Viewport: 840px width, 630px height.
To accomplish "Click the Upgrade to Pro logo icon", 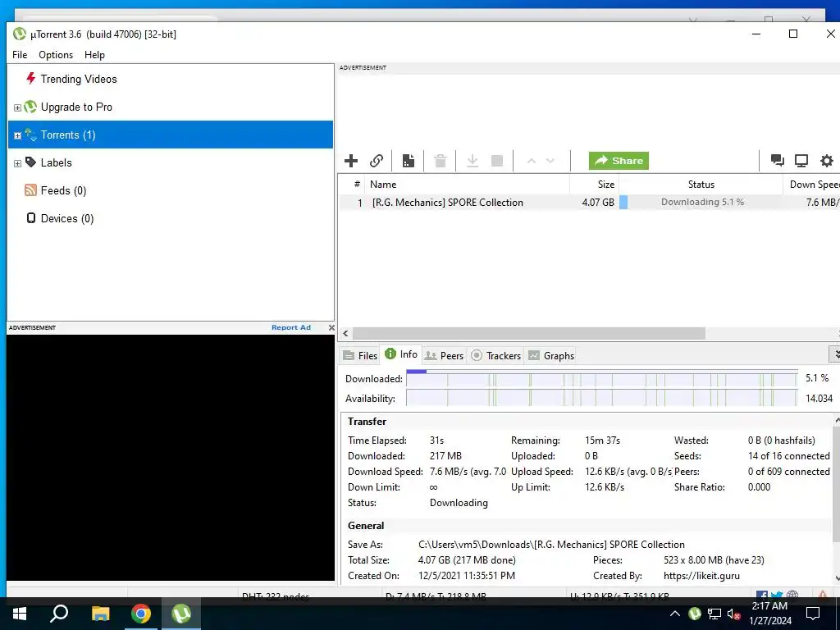I will tap(30, 107).
